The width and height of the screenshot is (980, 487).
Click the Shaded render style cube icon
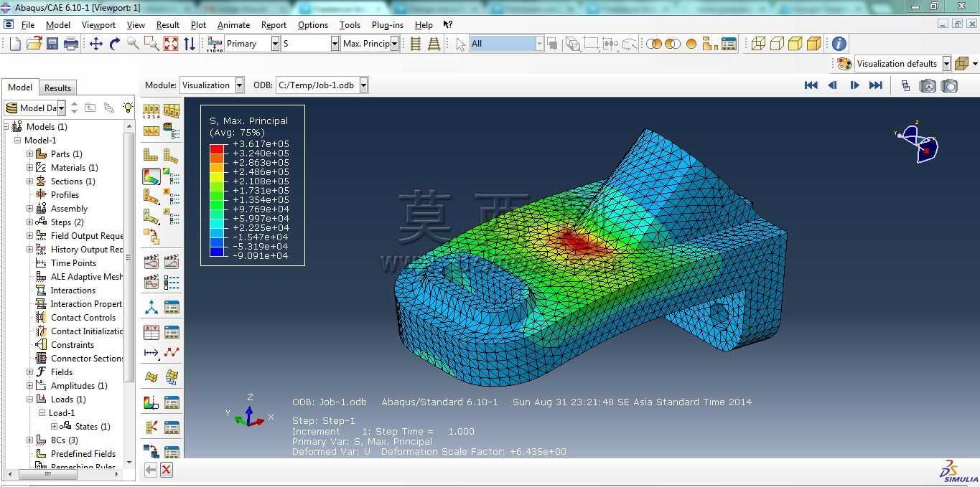pos(813,44)
